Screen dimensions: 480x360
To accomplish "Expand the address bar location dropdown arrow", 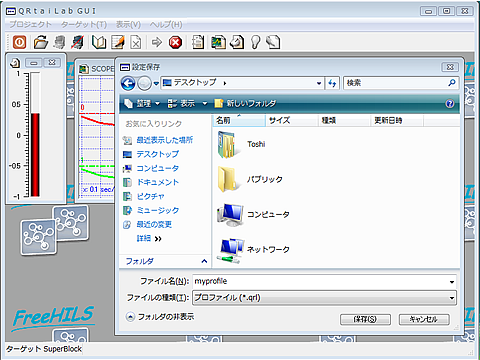I will (319, 83).
